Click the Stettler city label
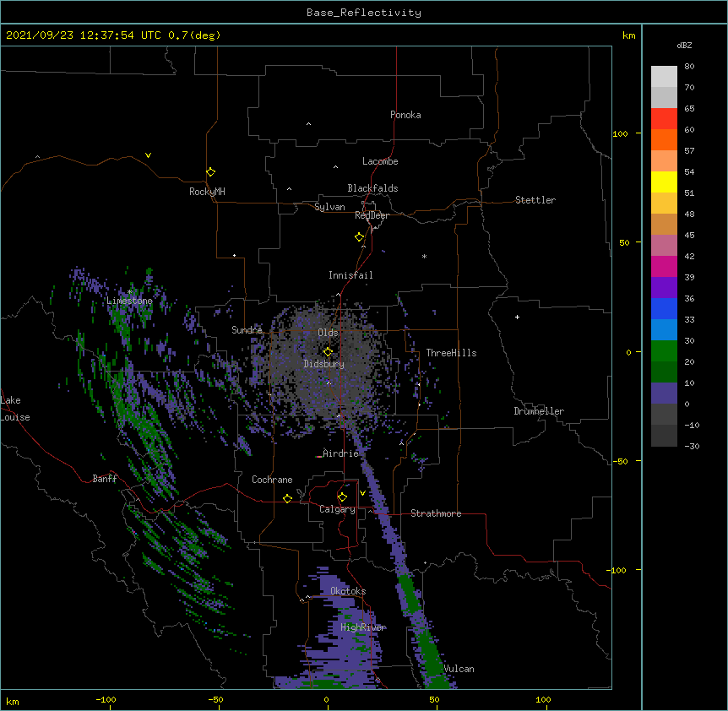The height and width of the screenshot is (711, 728). tap(535, 200)
